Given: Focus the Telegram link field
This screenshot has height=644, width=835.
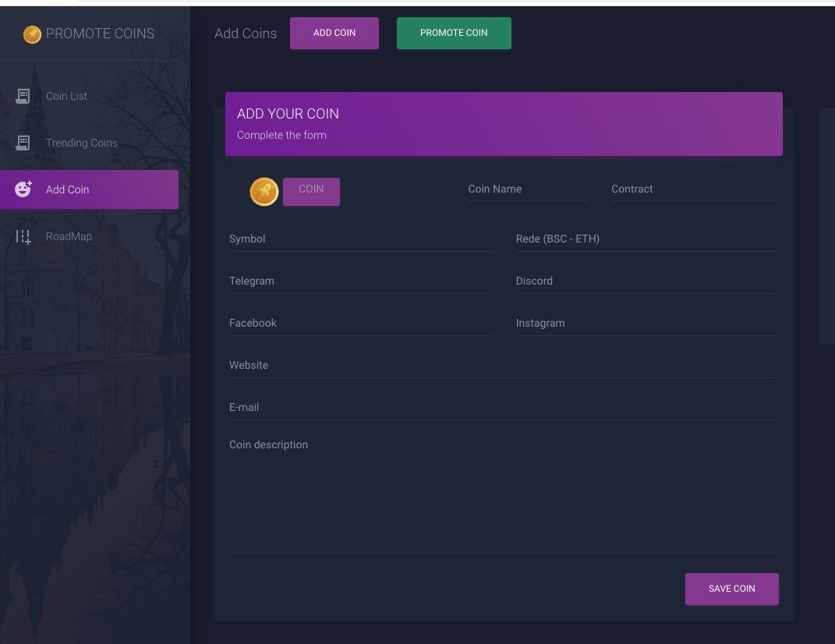Looking at the screenshot, I should 360,281.
